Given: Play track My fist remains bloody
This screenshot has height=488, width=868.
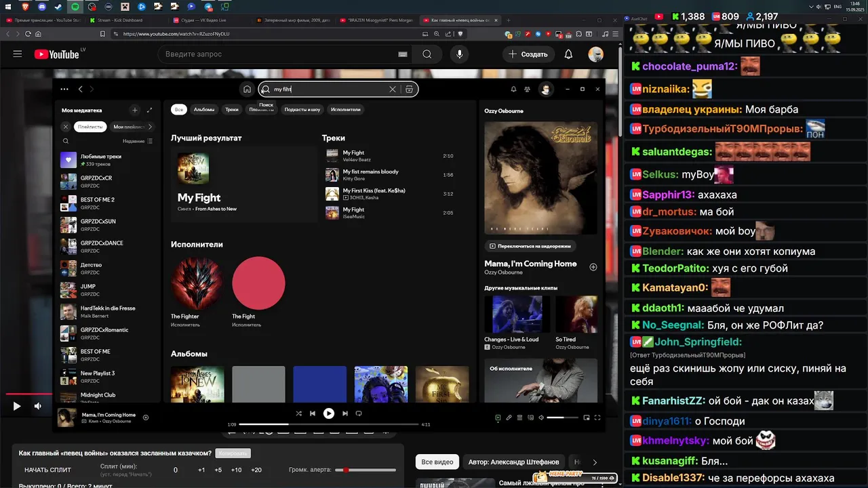Looking at the screenshot, I should [390, 175].
